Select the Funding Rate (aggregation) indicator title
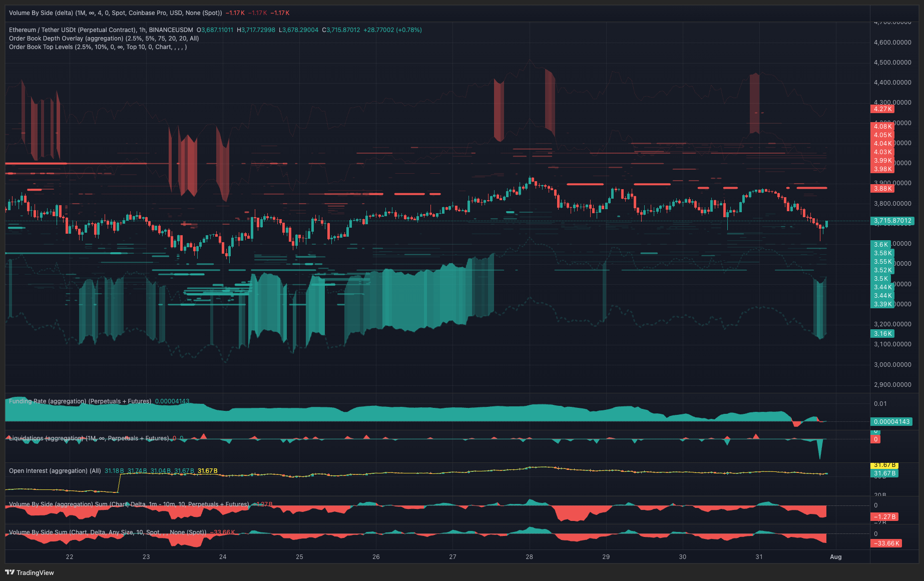Viewport: 924px width, 581px height. [80, 401]
